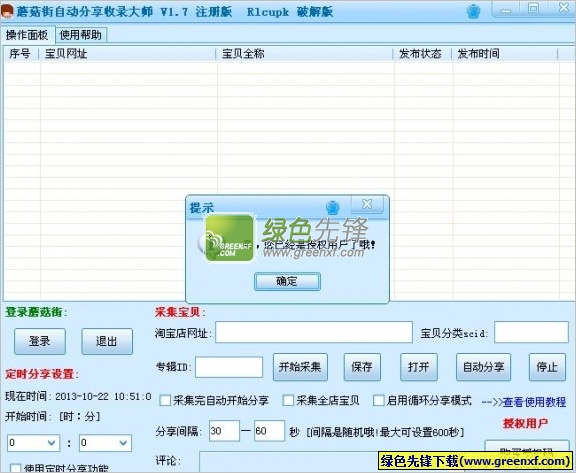Start collection with 开始采集
This screenshot has width=576, height=473.
click(300, 367)
